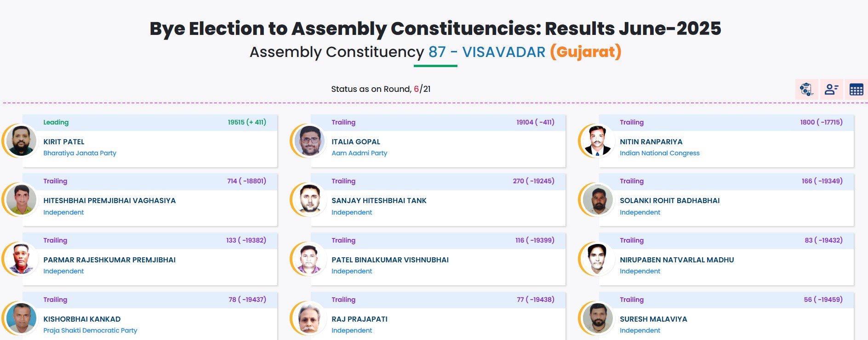This screenshot has width=868, height=340.
Task: Click the "Status as on Round, 6/21" text
Action: click(x=382, y=90)
